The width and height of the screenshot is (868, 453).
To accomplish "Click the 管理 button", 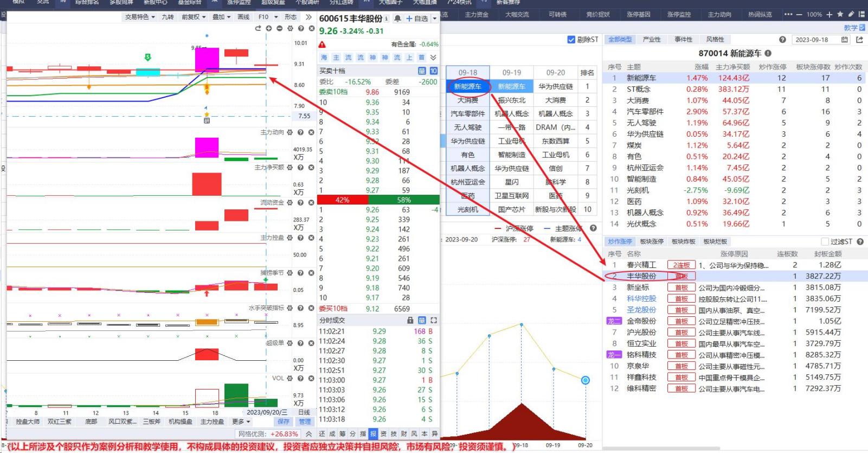I will coord(305,422).
